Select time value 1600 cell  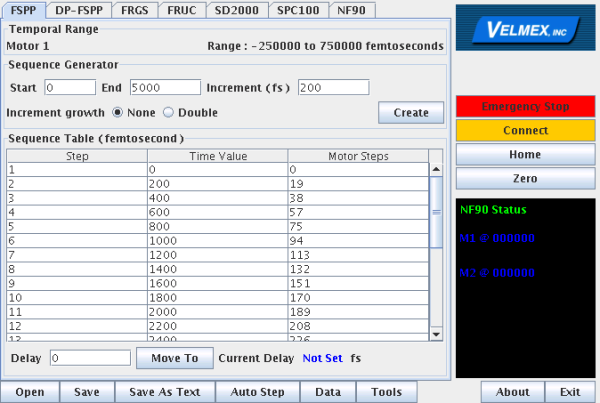(218, 284)
